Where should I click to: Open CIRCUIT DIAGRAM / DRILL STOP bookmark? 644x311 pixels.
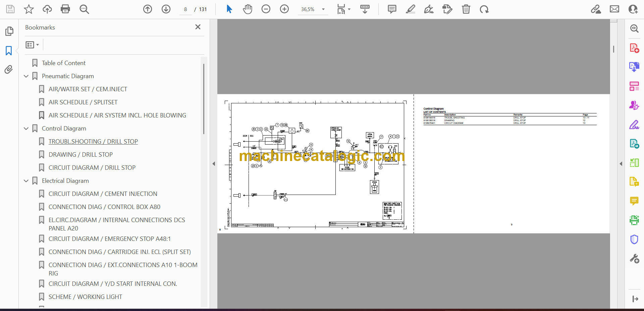[x=92, y=168]
